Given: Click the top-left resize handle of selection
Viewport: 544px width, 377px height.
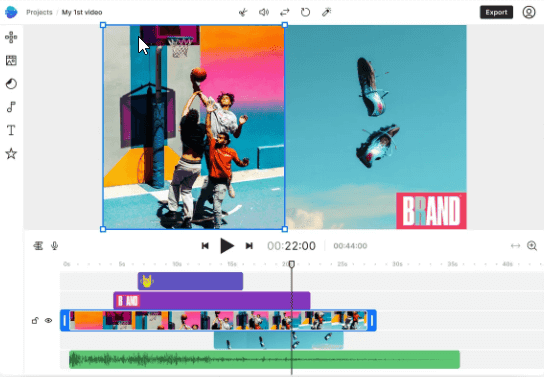Looking at the screenshot, I should [103, 25].
